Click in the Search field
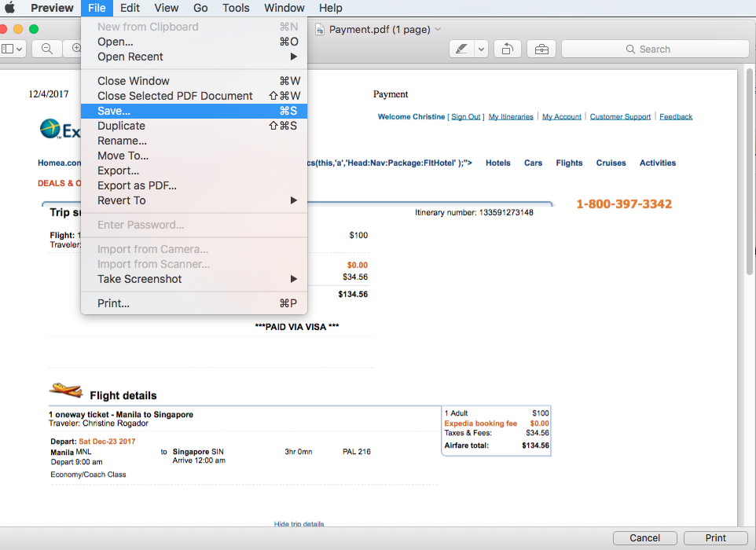This screenshot has height=550, width=756. 655,49
